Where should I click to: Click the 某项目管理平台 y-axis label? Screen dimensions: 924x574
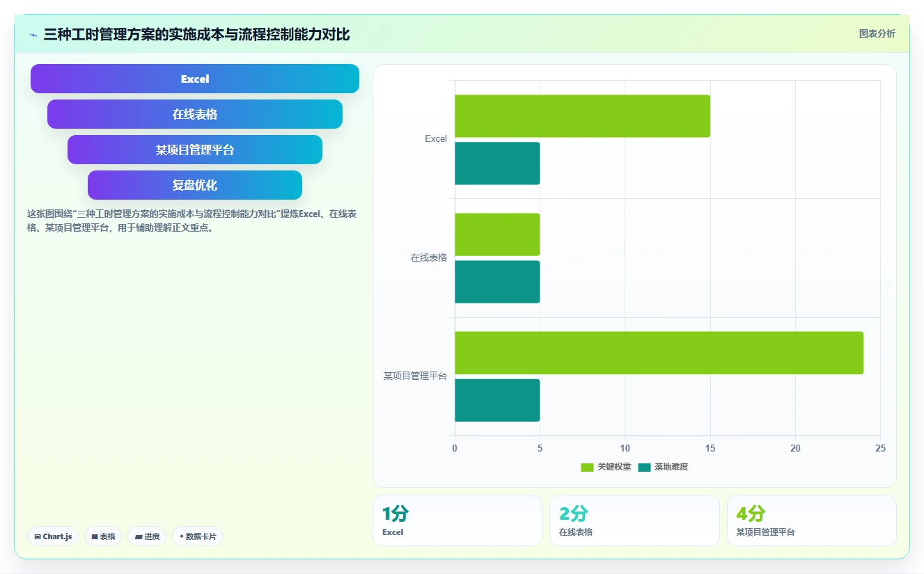pos(416,376)
